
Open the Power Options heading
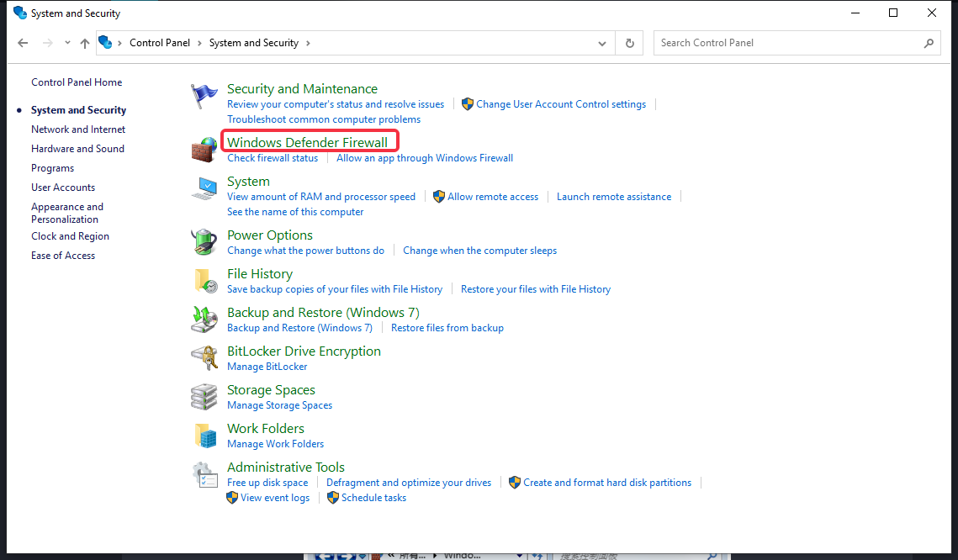(x=270, y=235)
